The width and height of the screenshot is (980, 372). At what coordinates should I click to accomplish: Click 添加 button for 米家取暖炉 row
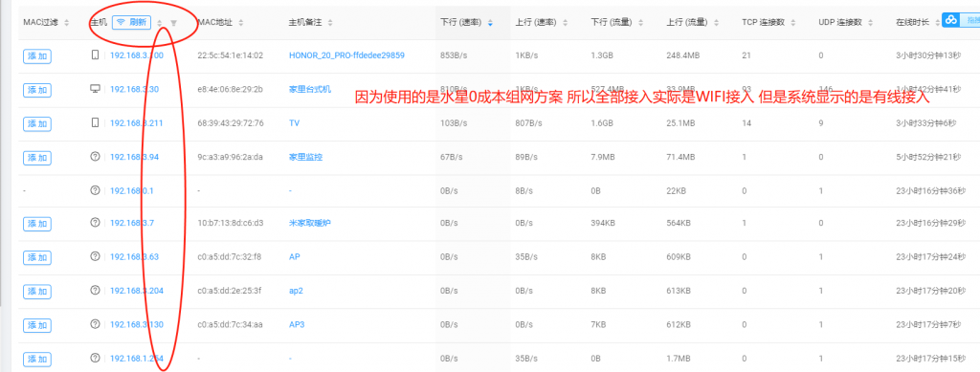37,224
